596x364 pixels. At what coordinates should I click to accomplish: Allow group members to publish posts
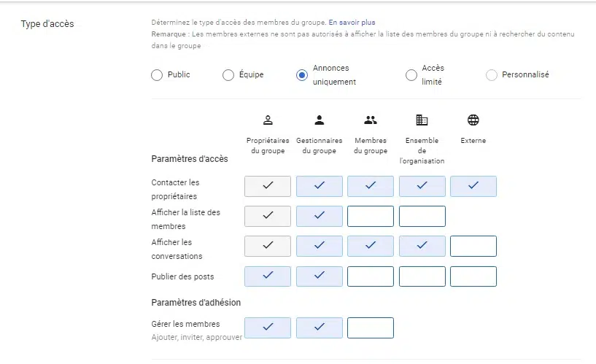click(x=371, y=276)
